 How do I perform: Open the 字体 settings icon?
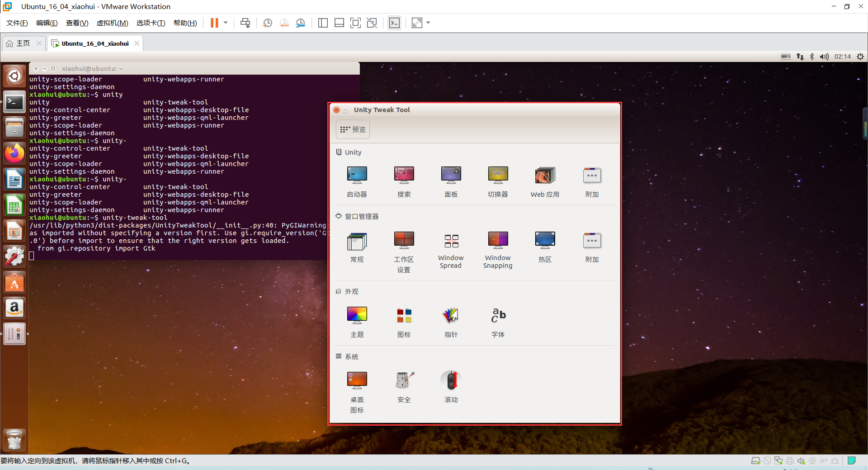click(498, 321)
